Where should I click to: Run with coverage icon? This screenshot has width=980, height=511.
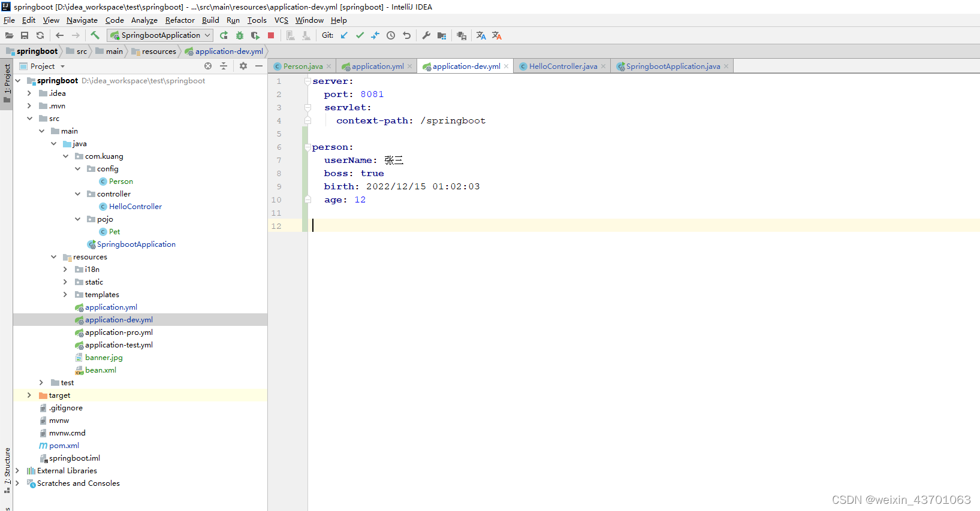tap(255, 35)
